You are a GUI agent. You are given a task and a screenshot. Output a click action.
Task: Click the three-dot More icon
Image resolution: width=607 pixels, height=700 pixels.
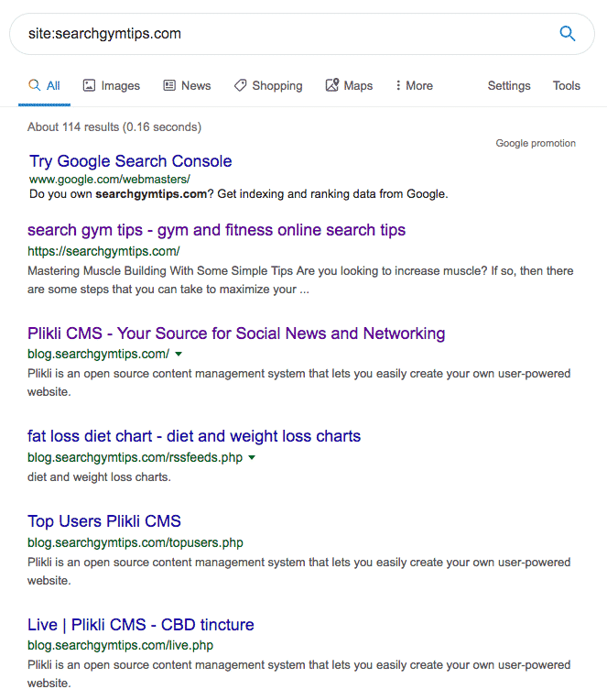[x=398, y=85]
